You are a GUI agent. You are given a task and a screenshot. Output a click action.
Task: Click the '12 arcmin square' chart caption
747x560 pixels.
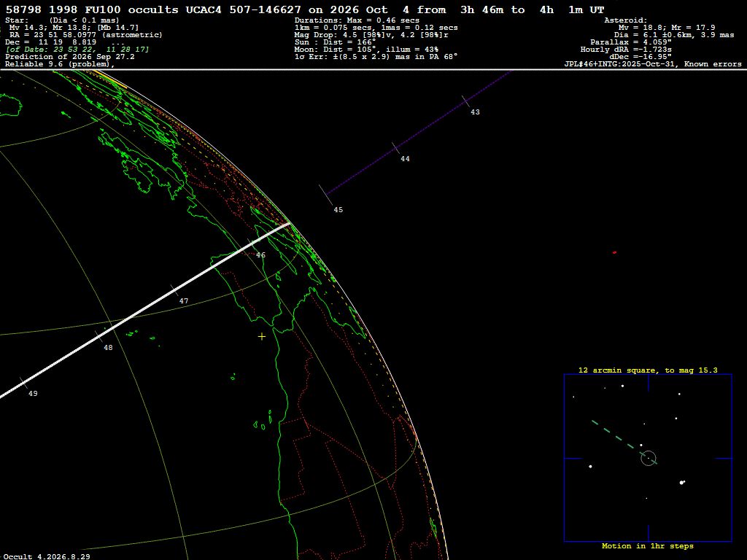[x=648, y=370]
